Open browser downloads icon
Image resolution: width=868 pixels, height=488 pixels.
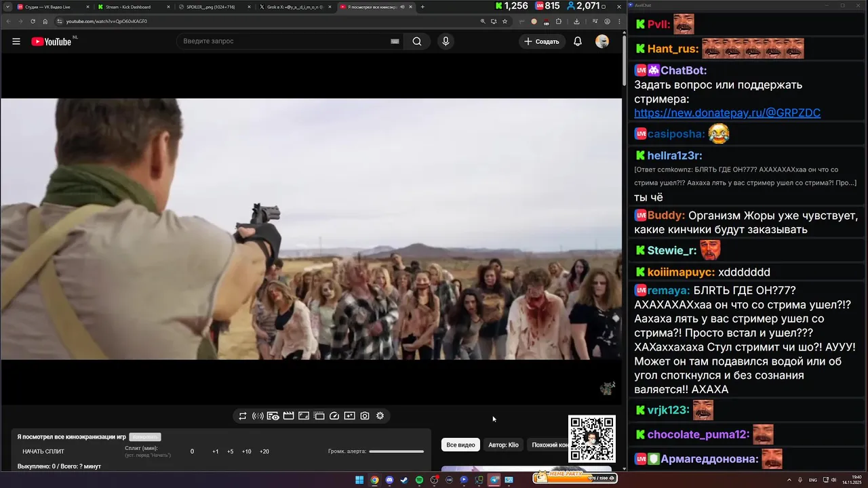(576, 21)
